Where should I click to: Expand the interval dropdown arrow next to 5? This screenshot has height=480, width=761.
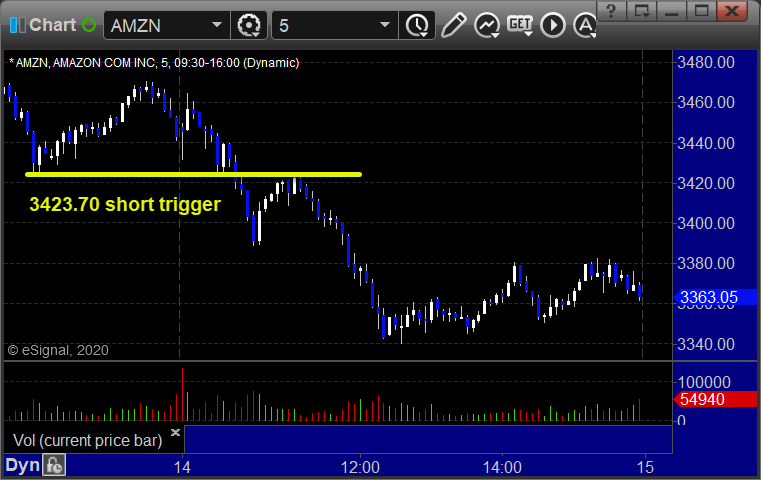(385, 25)
